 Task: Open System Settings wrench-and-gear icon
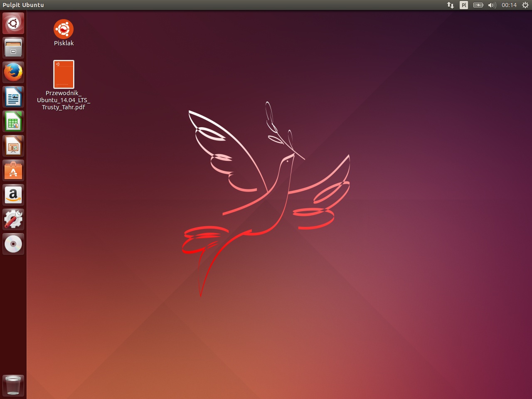click(13, 219)
